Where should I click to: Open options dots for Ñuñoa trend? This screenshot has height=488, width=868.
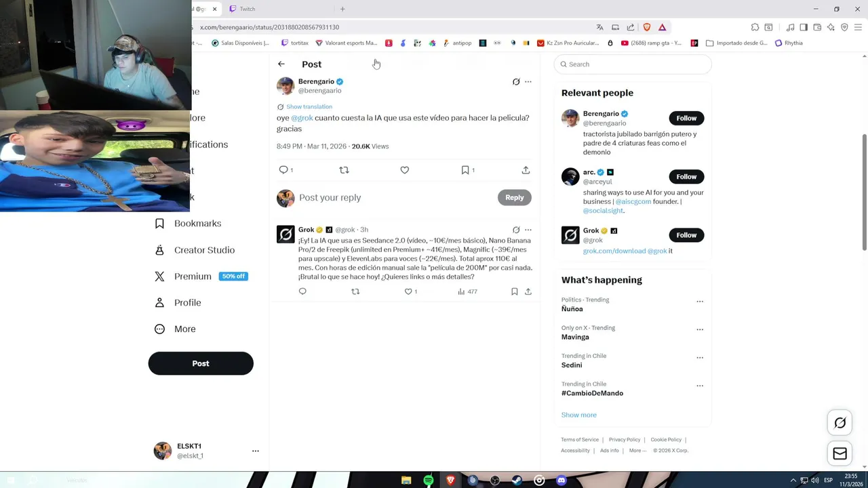tap(700, 301)
